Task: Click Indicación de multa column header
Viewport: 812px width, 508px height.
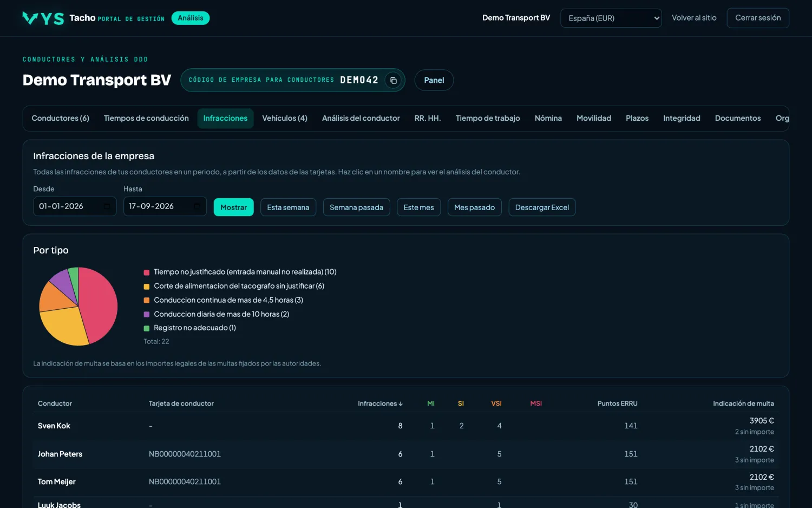Action: click(x=743, y=403)
